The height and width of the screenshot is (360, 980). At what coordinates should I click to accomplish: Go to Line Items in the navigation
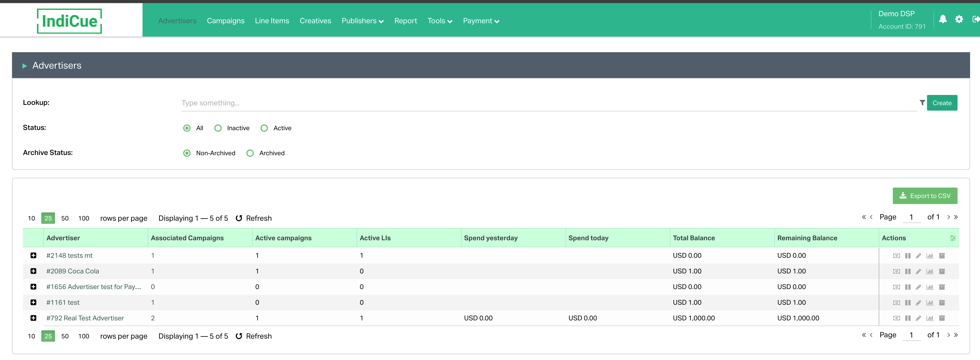click(272, 21)
